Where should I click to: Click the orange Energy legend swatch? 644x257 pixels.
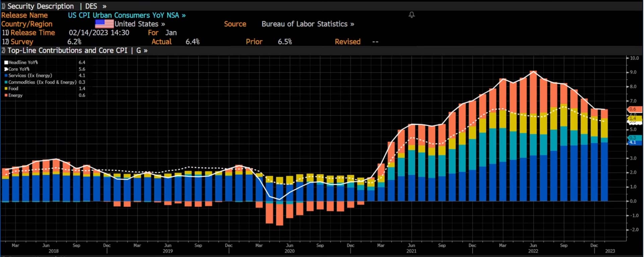pos(6,95)
